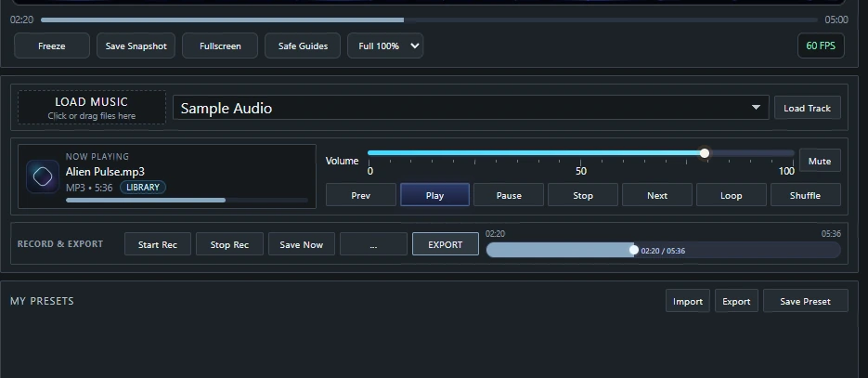Image resolution: width=868 pixels, height=378 pixels.
Task: Toggle Shuffle mode
Action: tap(806, 195)
